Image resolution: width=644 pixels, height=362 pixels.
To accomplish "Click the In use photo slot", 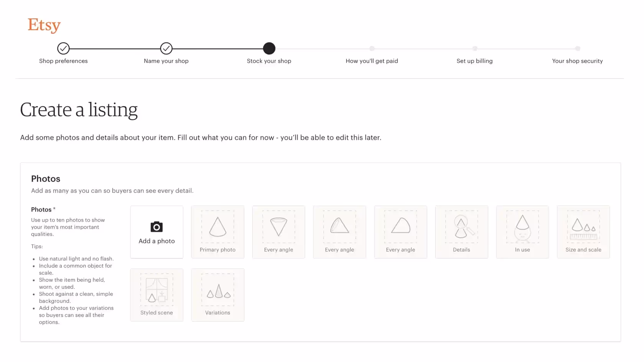I will 522,232.
